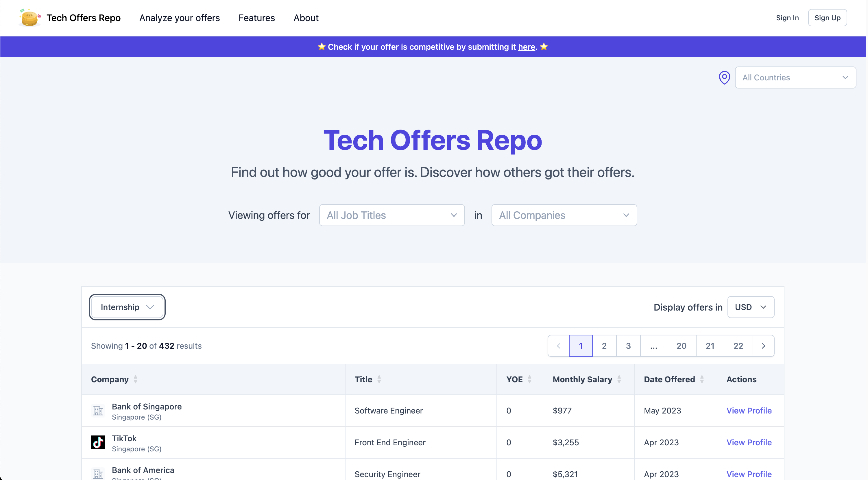This screenshot has width=868, height=480.
Task: Click the $5,321 salary value
Action: 565,474
